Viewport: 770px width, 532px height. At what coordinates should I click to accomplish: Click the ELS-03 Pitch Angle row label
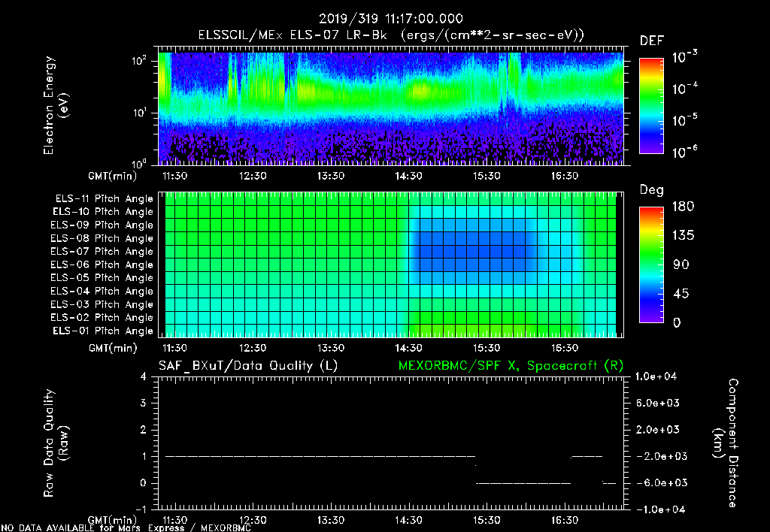tap(102, 304)
